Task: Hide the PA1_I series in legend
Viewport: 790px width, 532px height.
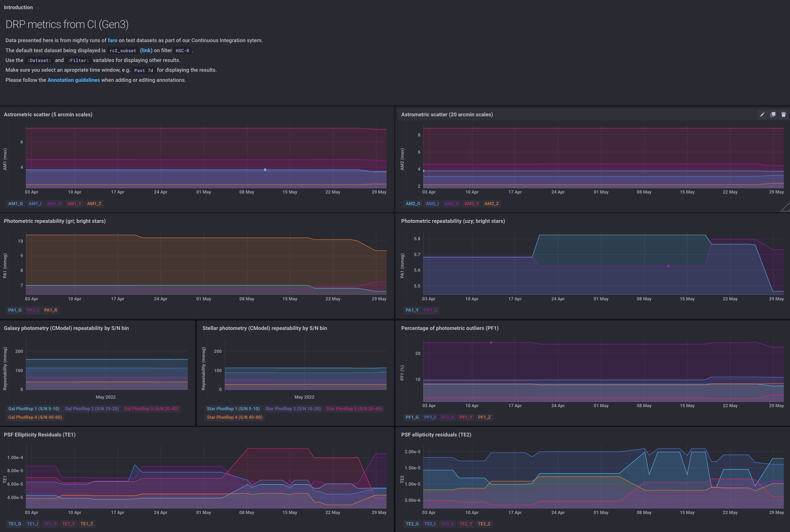Action: pos(33,310)
